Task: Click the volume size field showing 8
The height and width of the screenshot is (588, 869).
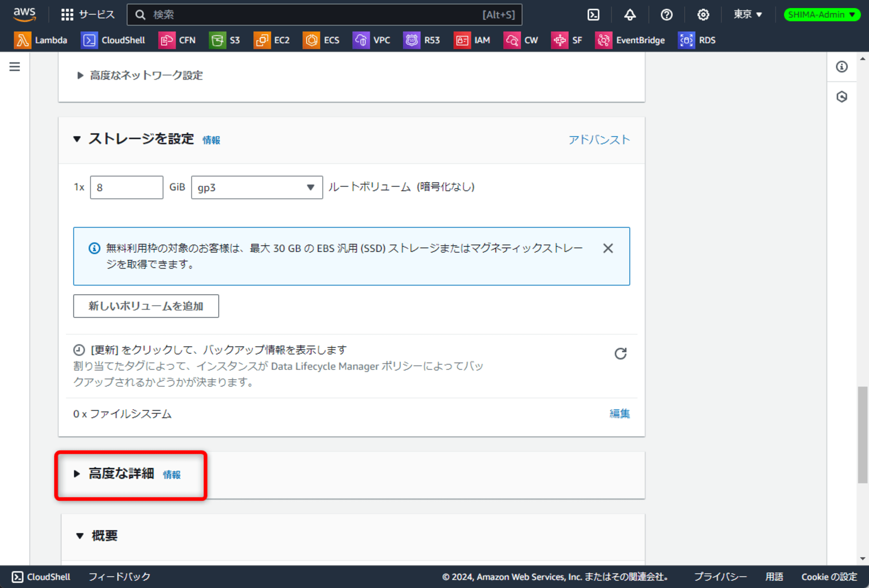Action: coord(126,188)
